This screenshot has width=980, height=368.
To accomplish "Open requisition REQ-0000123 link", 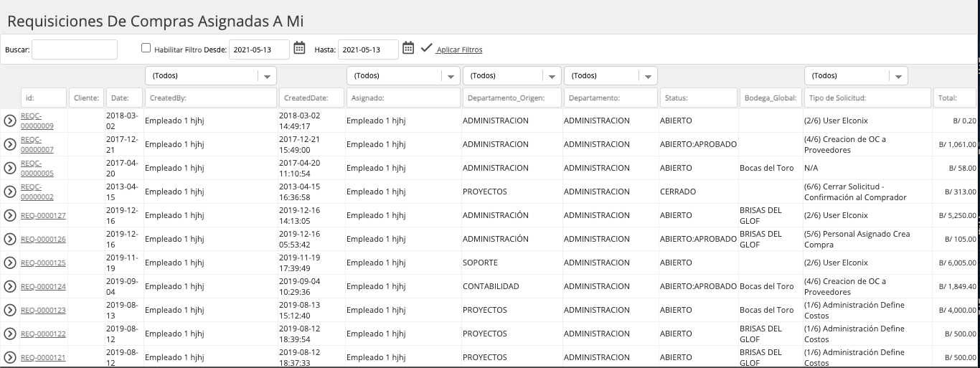I will coord(43,310).
